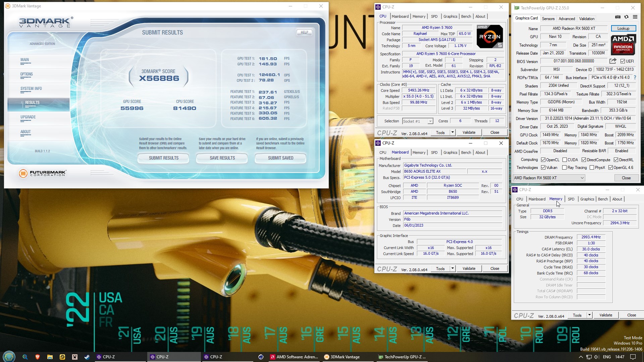Expand Tools arrow in CPU-Z Mainboard window
Viewport: 644px width, 362px height.
[x=452, y=268]
